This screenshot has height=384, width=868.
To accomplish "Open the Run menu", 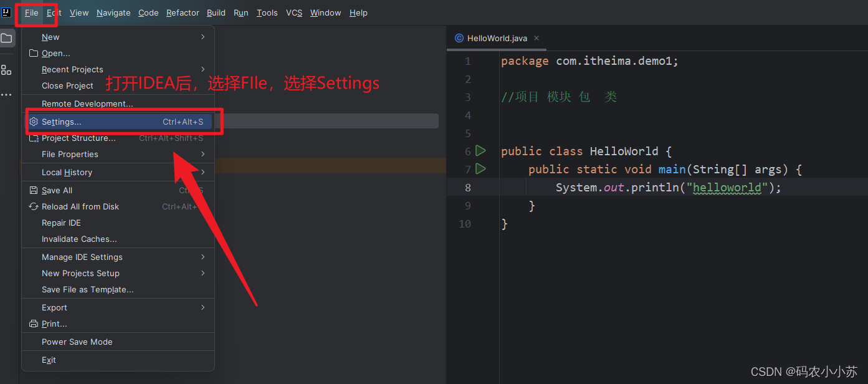I will (x=241, y=12).
